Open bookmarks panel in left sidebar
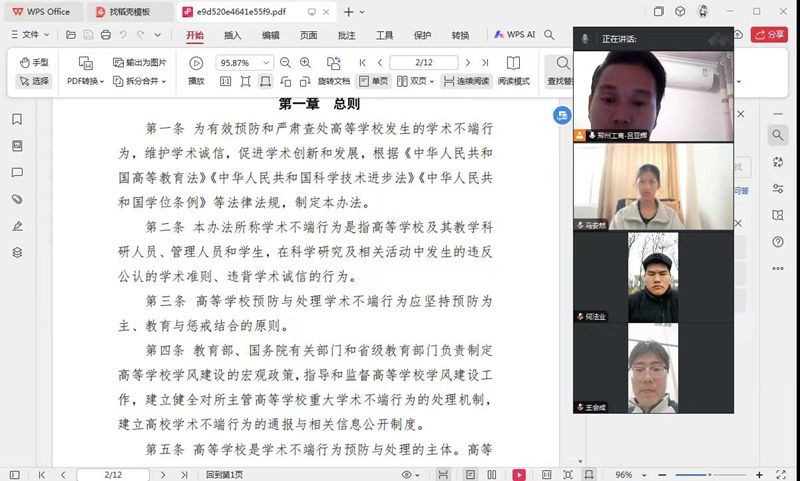800x481 pixels. pyautogui.click(x=17, y=119)
